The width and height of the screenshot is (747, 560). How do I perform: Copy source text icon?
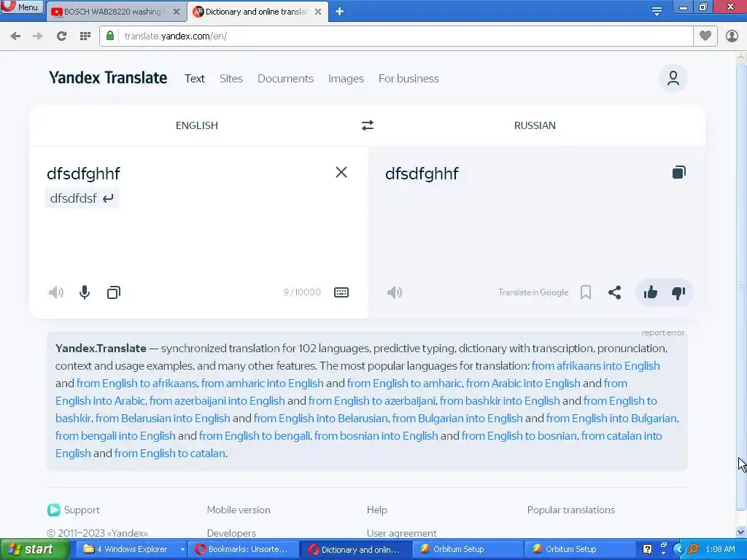point(113,292)
